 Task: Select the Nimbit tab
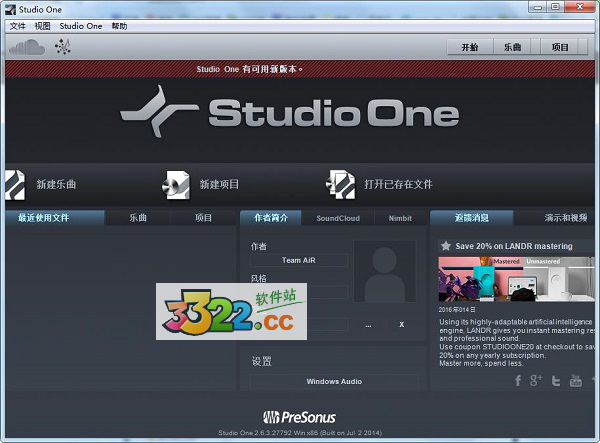tap(400, 218)
